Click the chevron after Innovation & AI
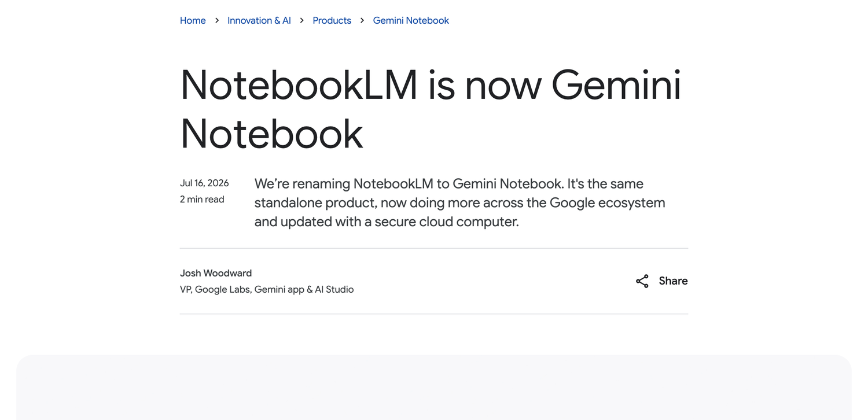The image size is (868, 420). (x=301, y=20)
